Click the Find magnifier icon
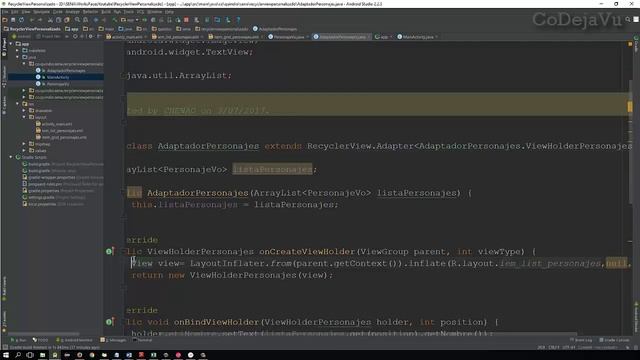This screenshot has width=640, height=360. 77,20
